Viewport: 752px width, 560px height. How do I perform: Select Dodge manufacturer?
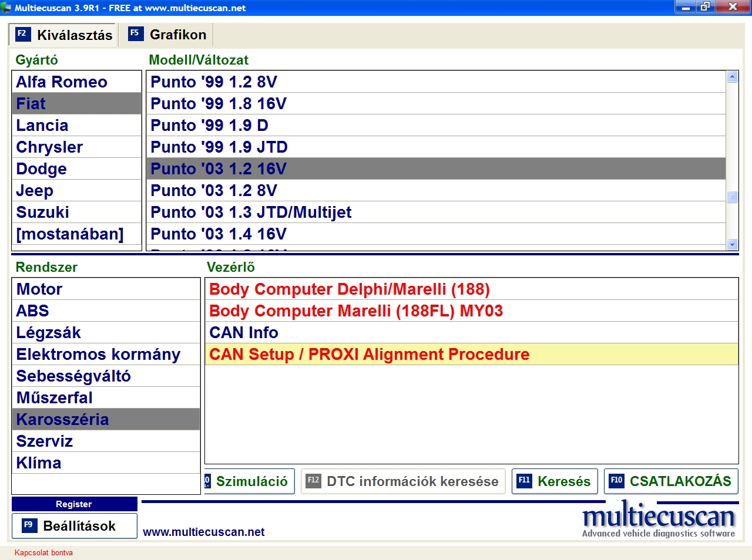pyautogui.click(x=77, y=168)
